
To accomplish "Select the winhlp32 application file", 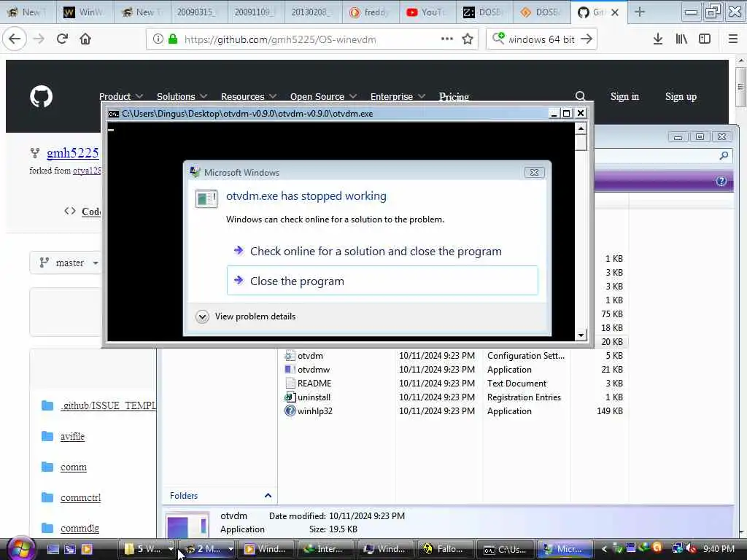I will [314, 411].
